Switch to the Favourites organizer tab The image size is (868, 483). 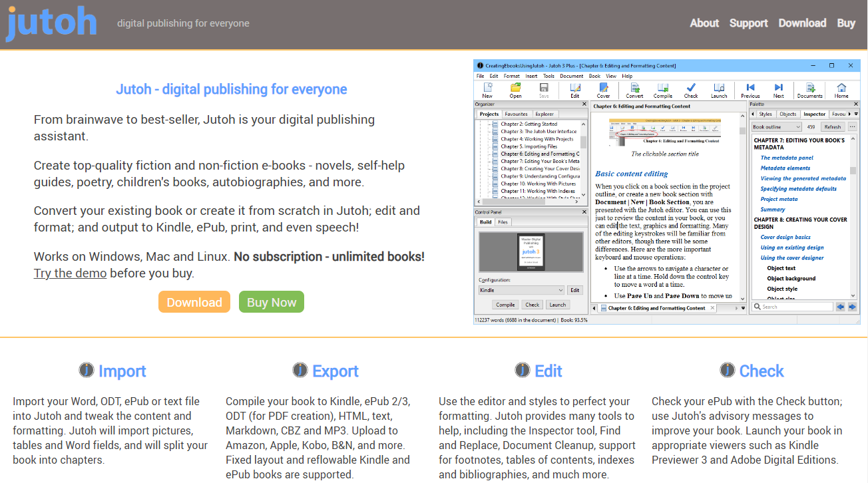(516, 114)
